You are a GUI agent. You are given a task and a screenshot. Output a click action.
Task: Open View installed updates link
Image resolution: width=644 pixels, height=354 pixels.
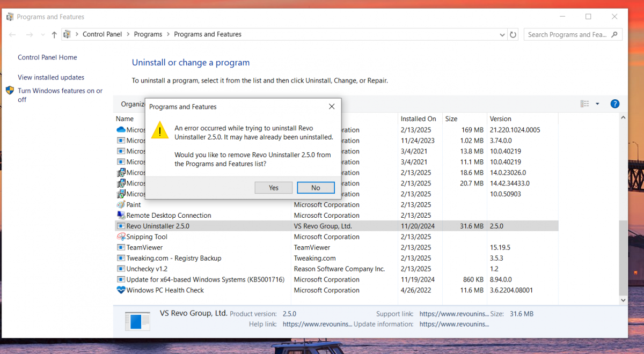(x=51, y=77)
